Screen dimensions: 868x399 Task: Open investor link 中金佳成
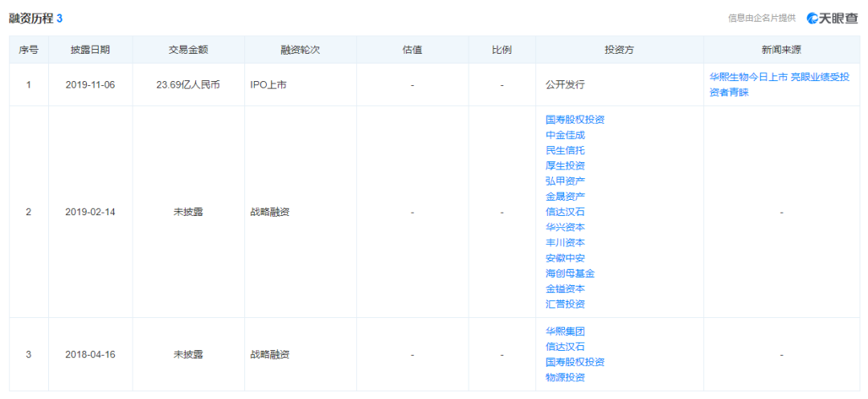(x=565, y=135)
